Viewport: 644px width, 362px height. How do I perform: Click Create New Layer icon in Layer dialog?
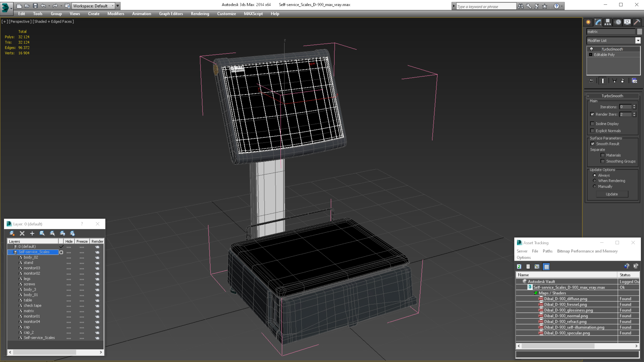12,233
